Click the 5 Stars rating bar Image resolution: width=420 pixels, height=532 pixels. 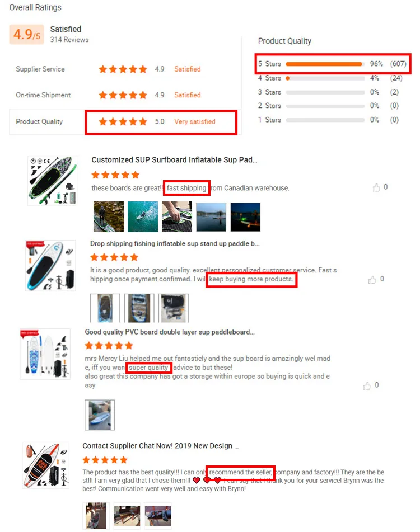325,64
